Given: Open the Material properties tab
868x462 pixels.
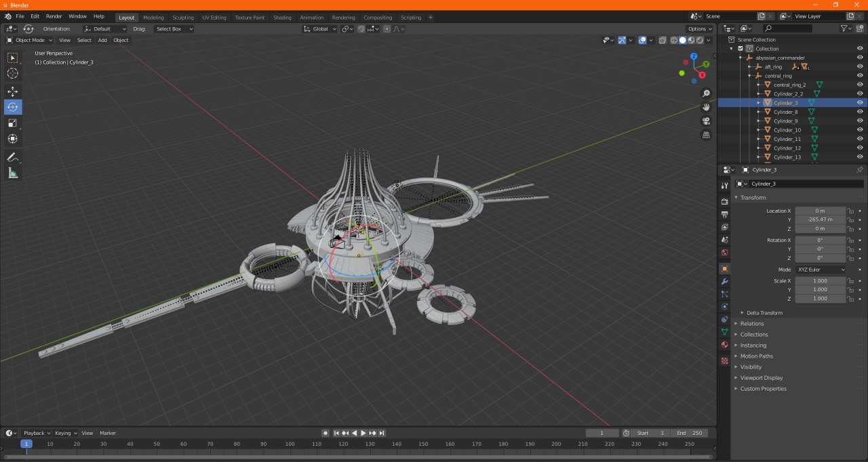Looking at the screenshot, I should click(x=724, y=345).
